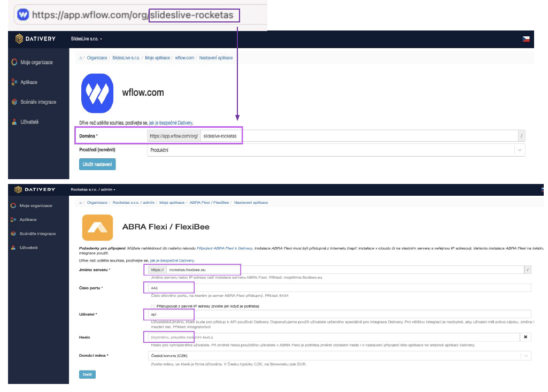This screenshot has height=392, width=548.
Task: Go to Rocketas s.r.o. / admin breadcrumb link
Action: pyautogui.click(x=133, y=203)
